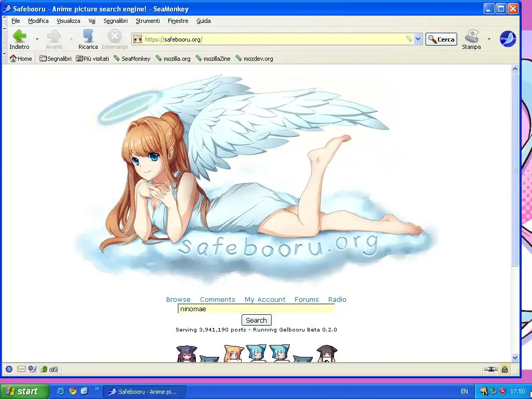Click the Cerca search button
This screenshot has width=532, height=399.
click(x=442, y=39)
